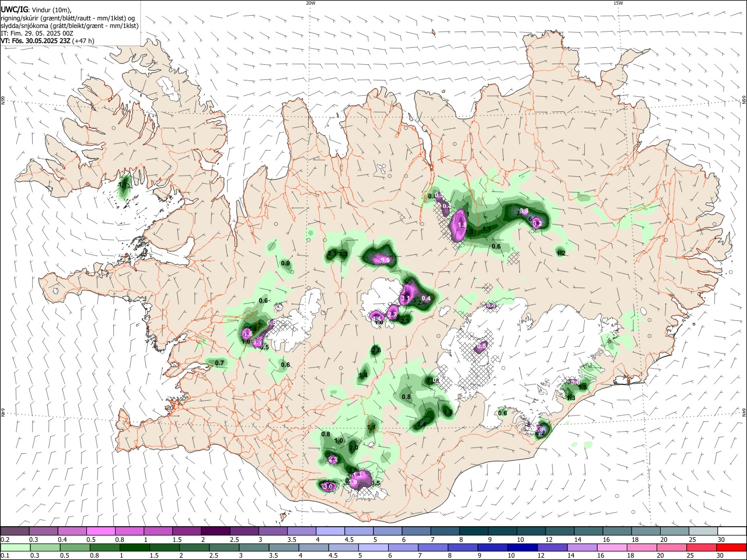Select the 'IT: Fim. 29. 05. 2025 00Z' line
Viewport: 747px width, 560px height.
tap(37, 33)
